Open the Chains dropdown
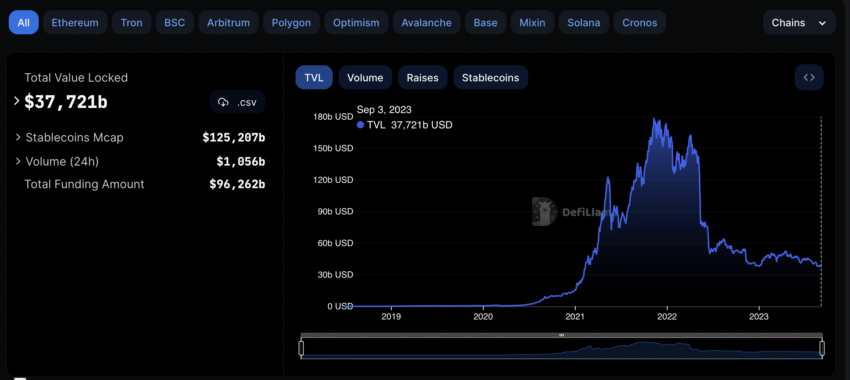 (799, 23)
